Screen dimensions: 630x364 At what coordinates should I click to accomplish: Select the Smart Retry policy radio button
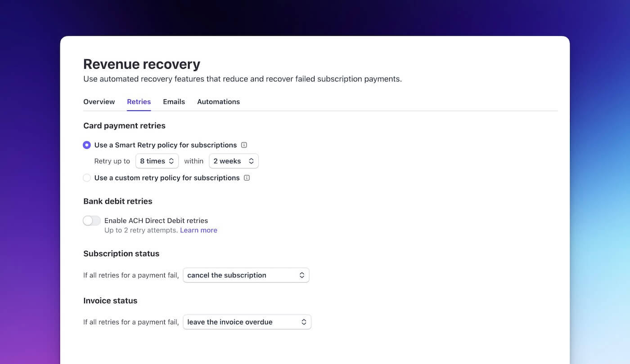pyautogui.click(x=87, y=145)
